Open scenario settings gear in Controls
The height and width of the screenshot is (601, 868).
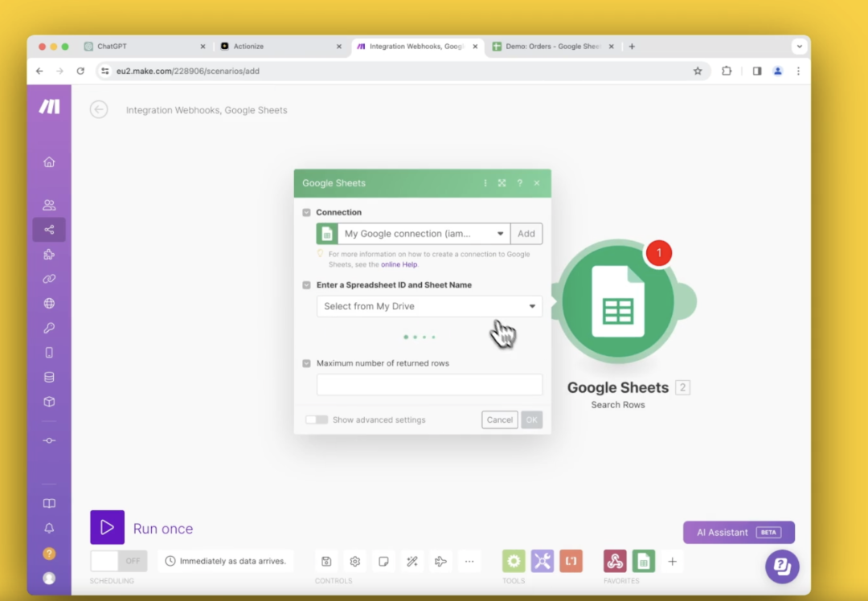coord(355,561)
